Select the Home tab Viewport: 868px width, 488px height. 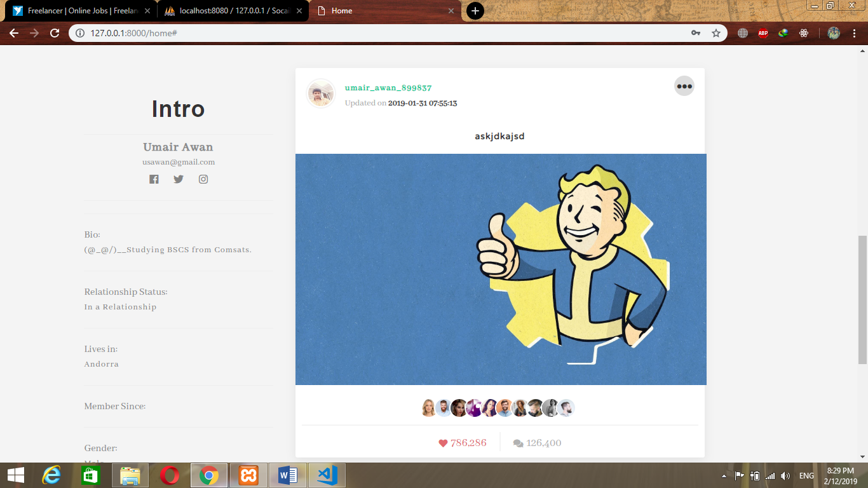tap(385, 11)
